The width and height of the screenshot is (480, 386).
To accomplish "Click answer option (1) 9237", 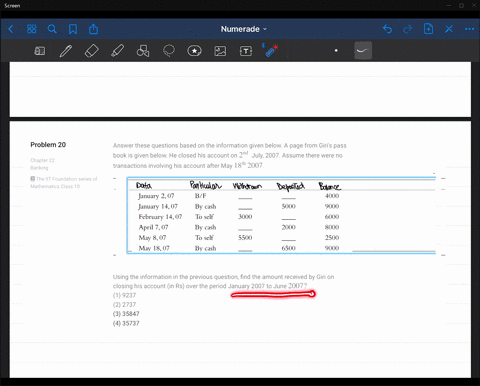I will [x=124, y=295].
